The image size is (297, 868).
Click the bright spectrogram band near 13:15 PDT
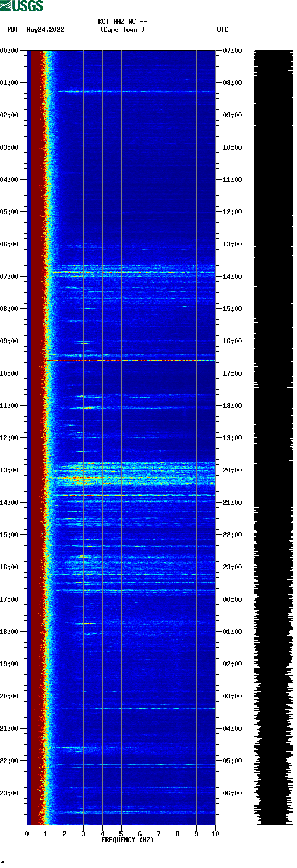click(x=132, y=477)
